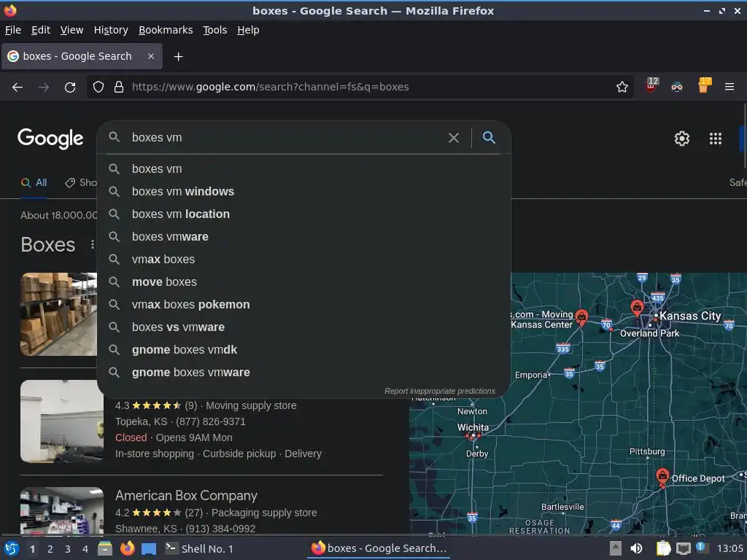
Task: Launch Firefox from taskbar launcher
Action: pos(127,548)
